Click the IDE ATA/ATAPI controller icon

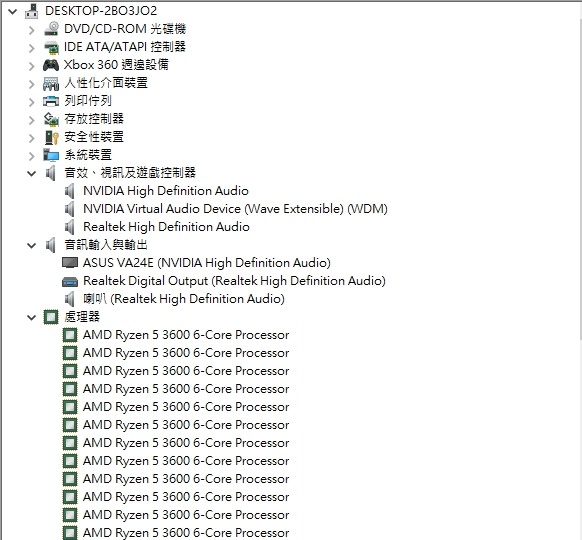51,47
